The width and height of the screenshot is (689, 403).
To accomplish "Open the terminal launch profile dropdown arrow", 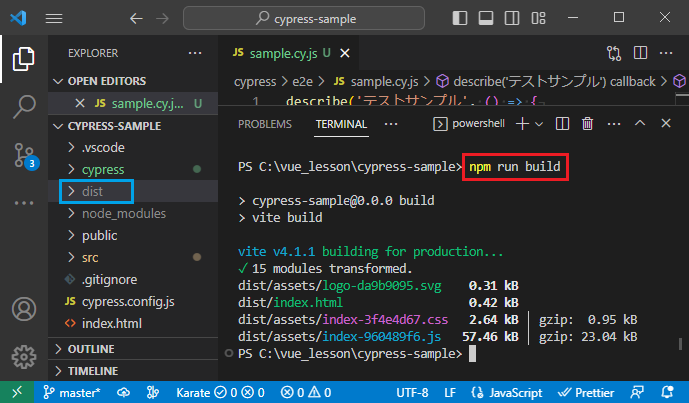I will pos(539,124).
